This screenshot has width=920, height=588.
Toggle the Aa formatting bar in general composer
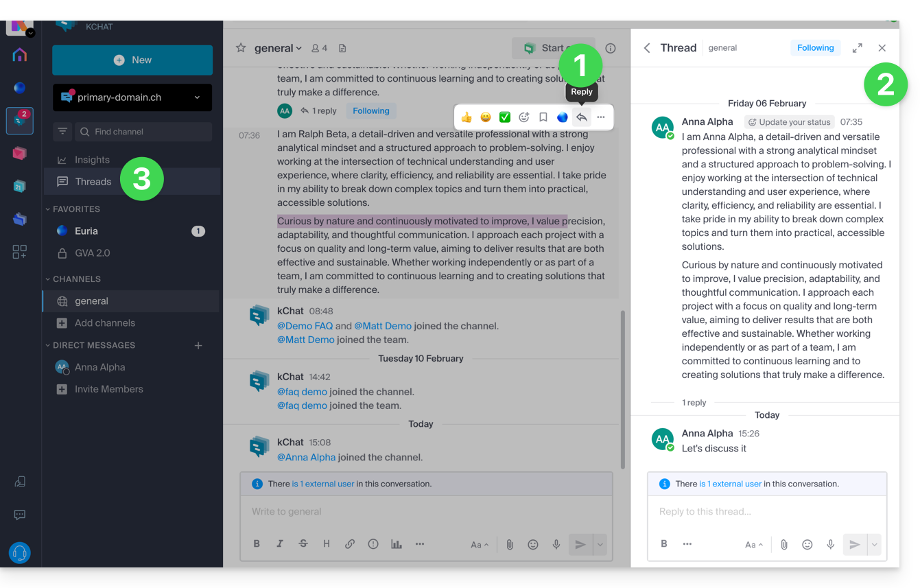(x=480, y=545)
